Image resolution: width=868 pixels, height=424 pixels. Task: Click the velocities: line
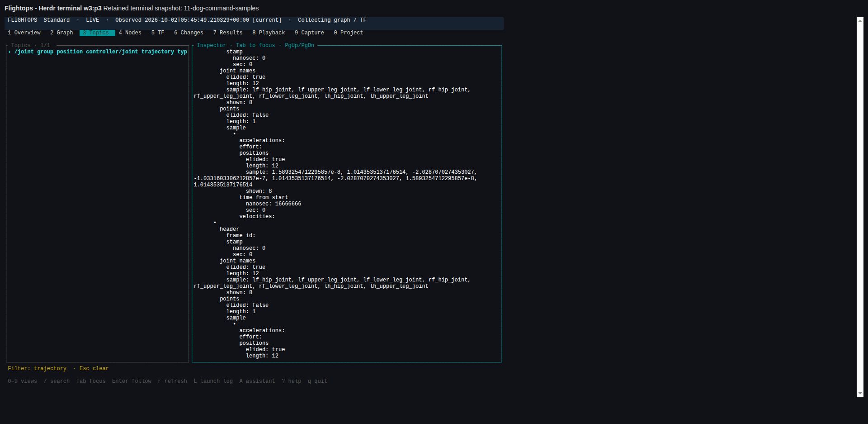point(257,216)
